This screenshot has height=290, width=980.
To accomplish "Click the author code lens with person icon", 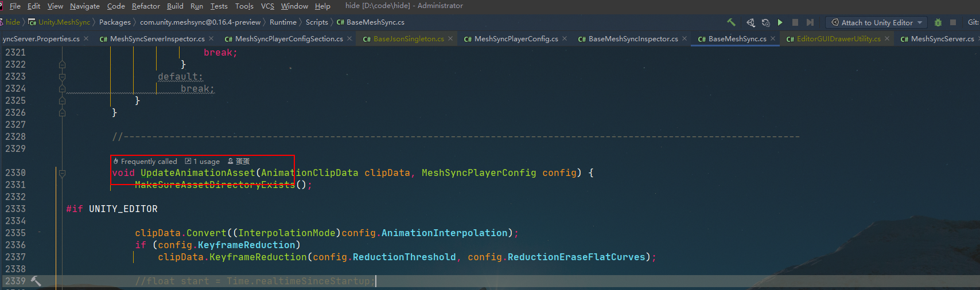I will point(239,162).
